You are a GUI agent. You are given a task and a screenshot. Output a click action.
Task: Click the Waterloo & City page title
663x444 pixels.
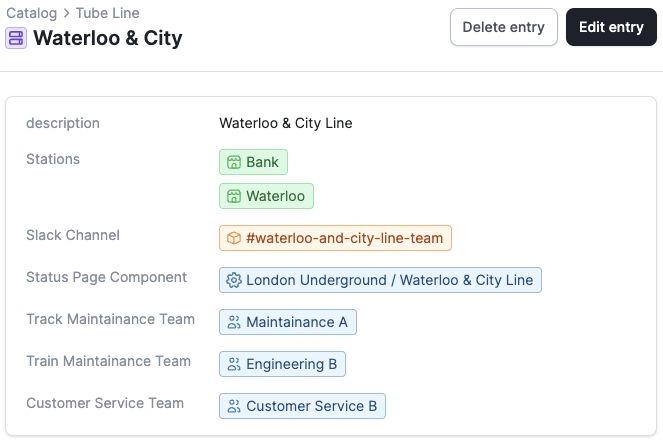click(108, 39)
